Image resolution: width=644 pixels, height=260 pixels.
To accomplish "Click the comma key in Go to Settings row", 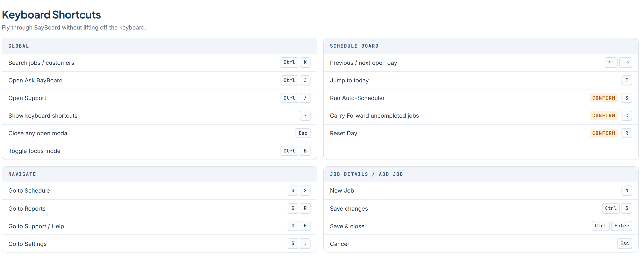I will tap(305, 243).
